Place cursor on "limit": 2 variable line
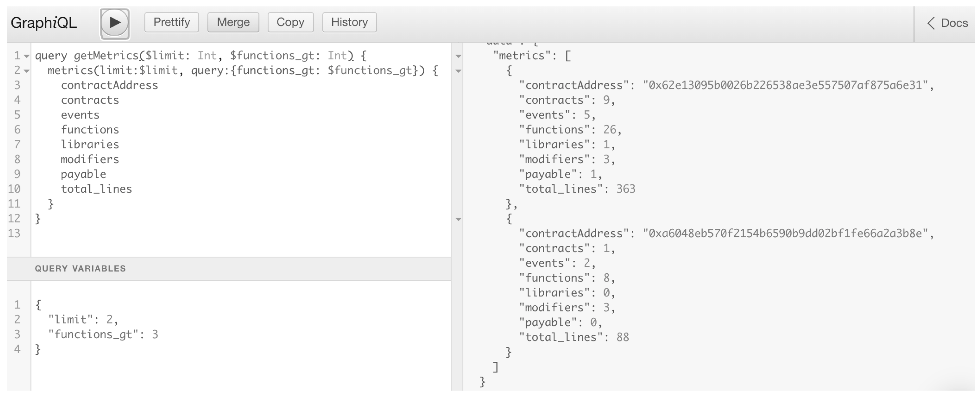 pos(83,319)
